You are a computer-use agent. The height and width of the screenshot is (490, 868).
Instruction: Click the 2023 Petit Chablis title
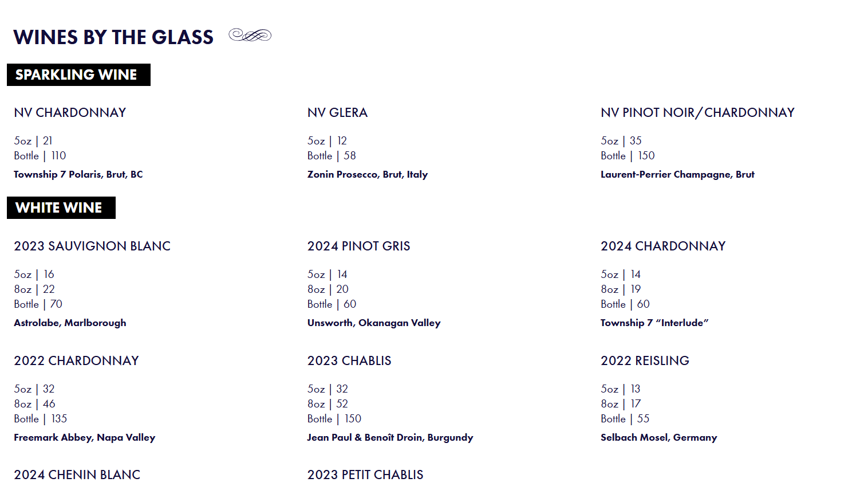coord(365,475)
